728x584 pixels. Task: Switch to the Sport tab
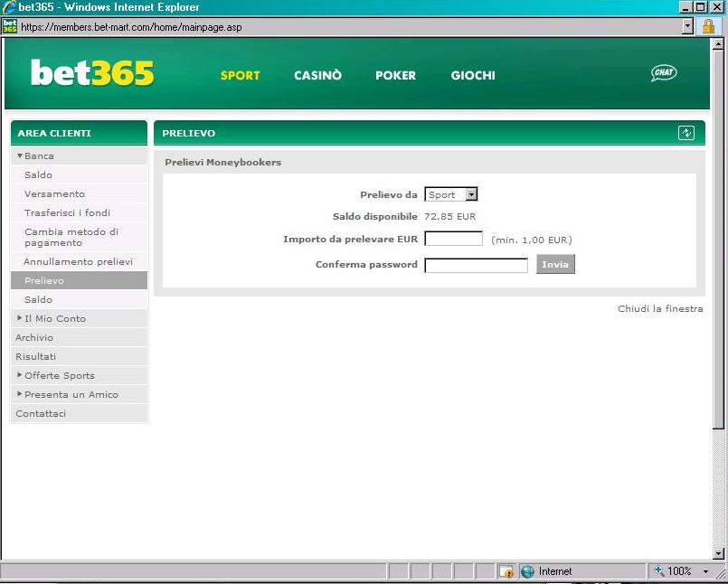pyautogui.click(x=240, y=75)
